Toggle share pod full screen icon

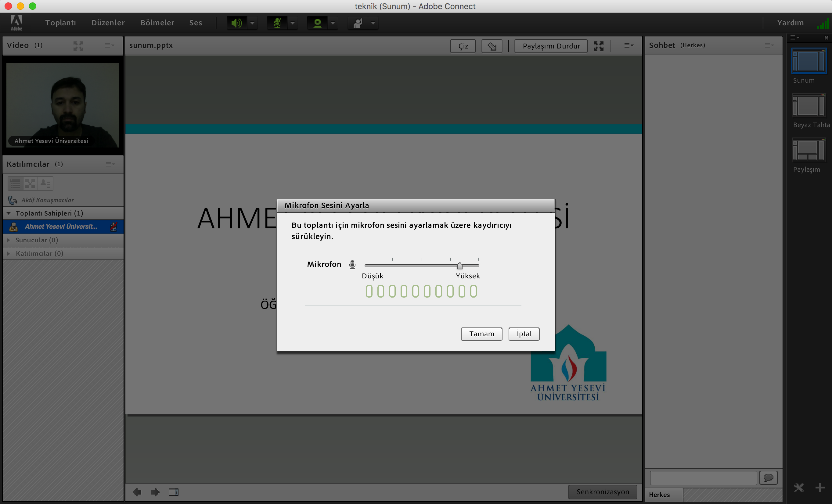coord(598,46)
